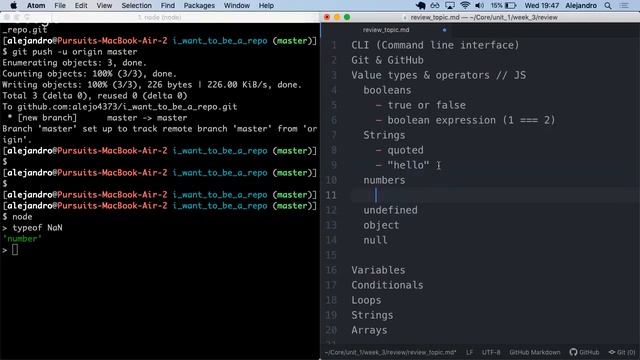The height and width of the screenshot is (360, 640).
Task: Click the 'object' line
Action: (x=381, y=225)
